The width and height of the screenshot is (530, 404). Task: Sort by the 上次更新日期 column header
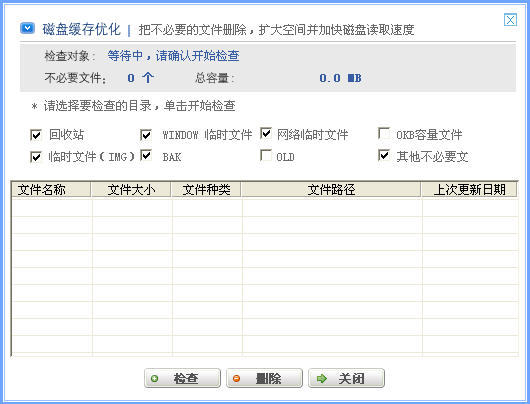(469, 189)
